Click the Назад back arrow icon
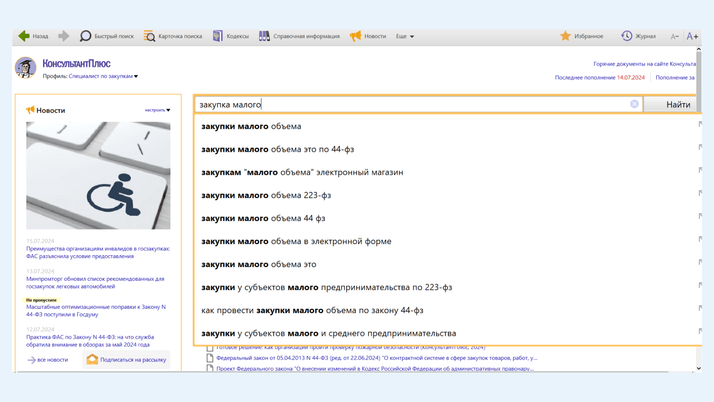This screenshot has width=714, height=402. (x=23, y=36)
